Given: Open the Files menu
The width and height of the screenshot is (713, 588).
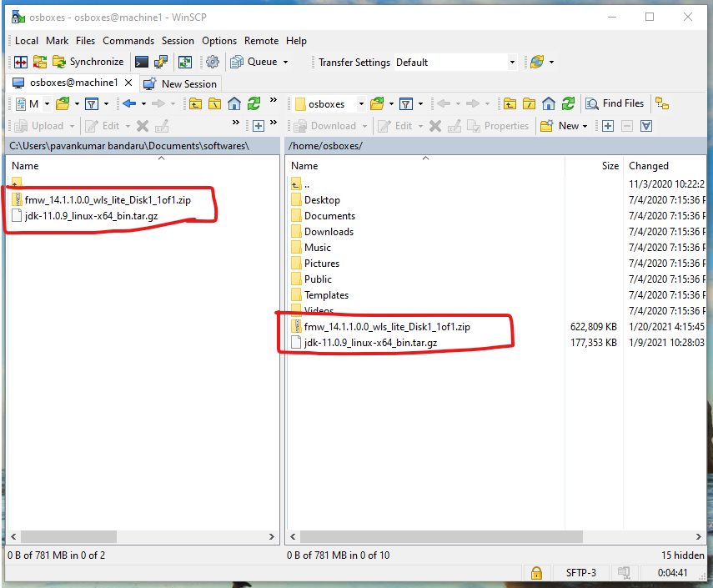Looking at the screenshot, I should pos(85,41).
